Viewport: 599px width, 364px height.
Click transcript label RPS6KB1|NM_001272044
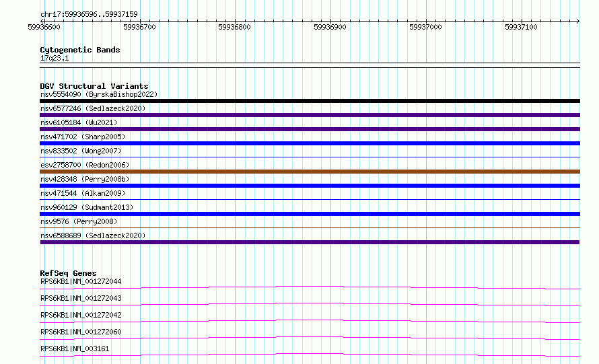tap(81, 281)
